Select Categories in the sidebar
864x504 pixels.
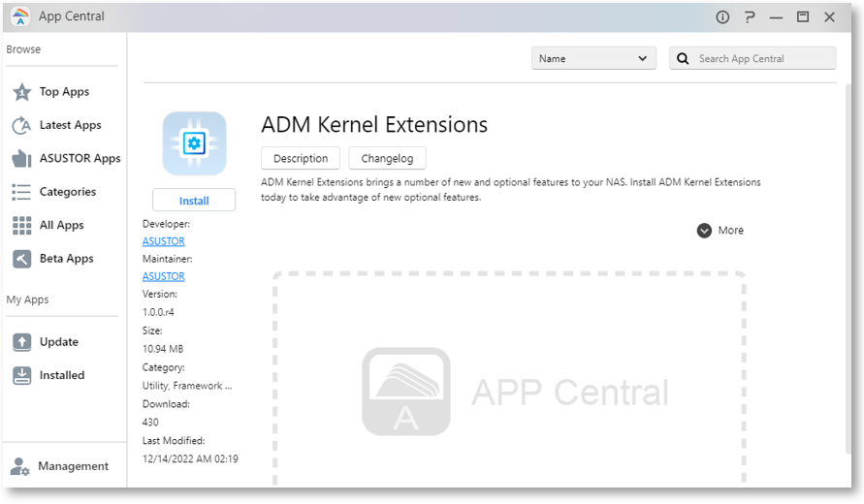[68, 192]
